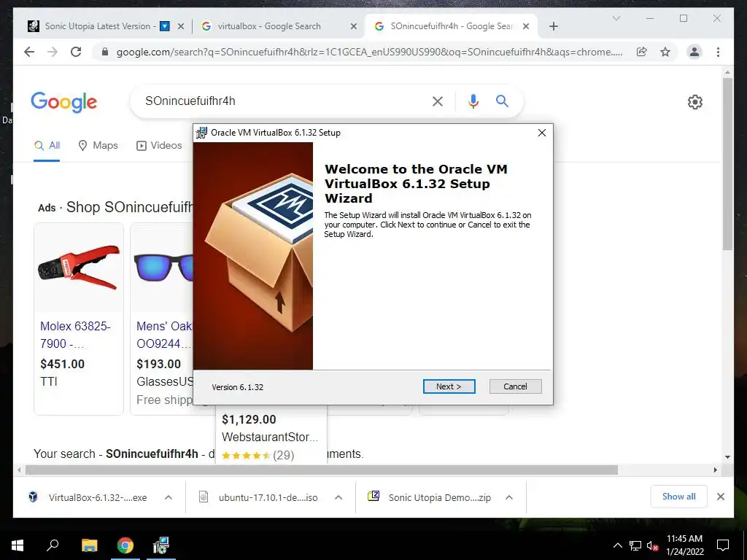Image resolution: width=747 pixels, height=560 pixels.
Task: Close the Chrome downloads bar
Action: click(720, 497)
